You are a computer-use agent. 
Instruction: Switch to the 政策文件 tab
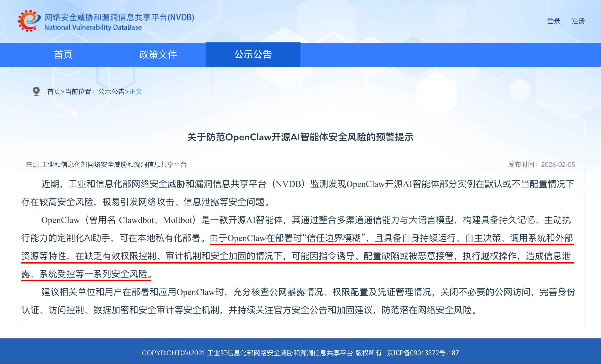click(158, 55)
